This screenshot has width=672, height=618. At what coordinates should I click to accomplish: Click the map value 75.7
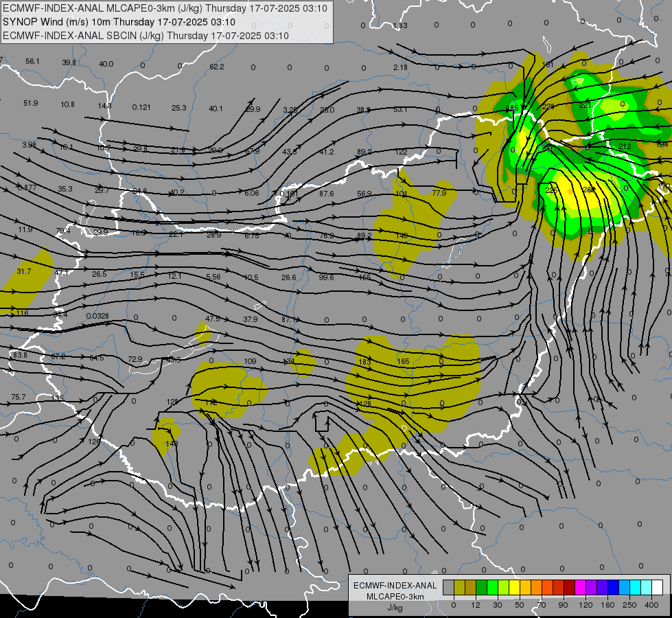(19, 397)
